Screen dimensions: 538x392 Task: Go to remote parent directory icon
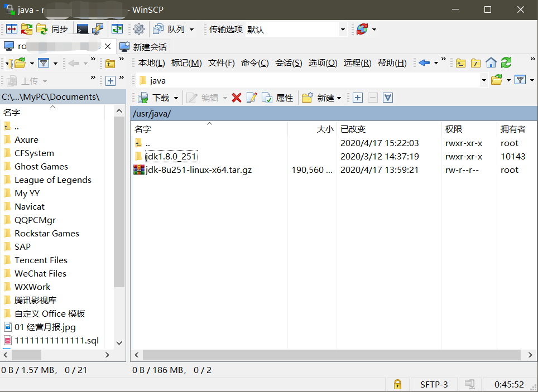point(460,63)
